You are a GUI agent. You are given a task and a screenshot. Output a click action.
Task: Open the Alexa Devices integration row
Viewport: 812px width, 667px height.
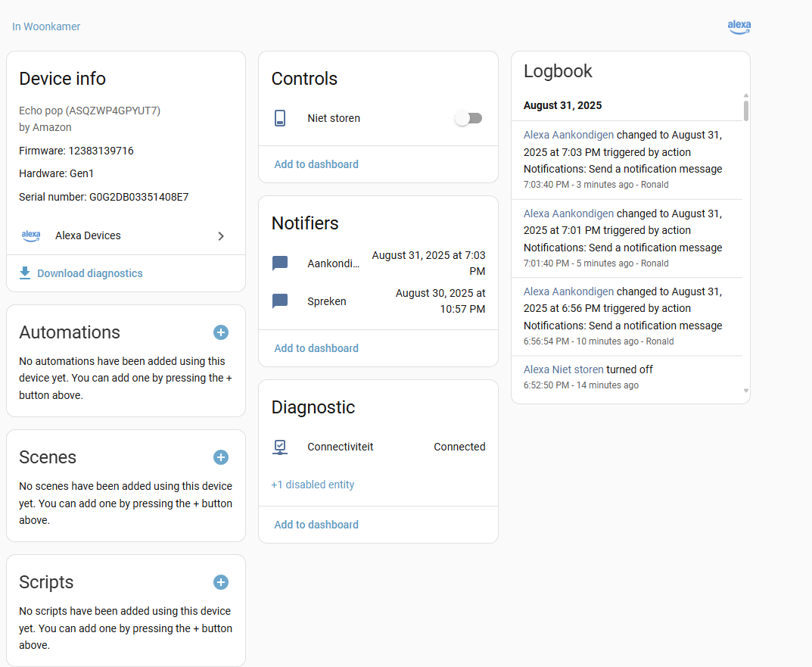coord(126,235)
